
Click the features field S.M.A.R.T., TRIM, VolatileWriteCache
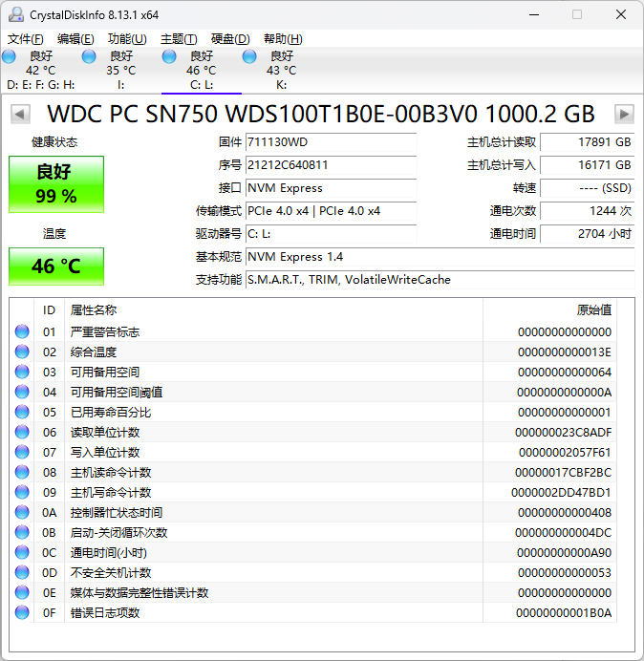pos(440,280)
